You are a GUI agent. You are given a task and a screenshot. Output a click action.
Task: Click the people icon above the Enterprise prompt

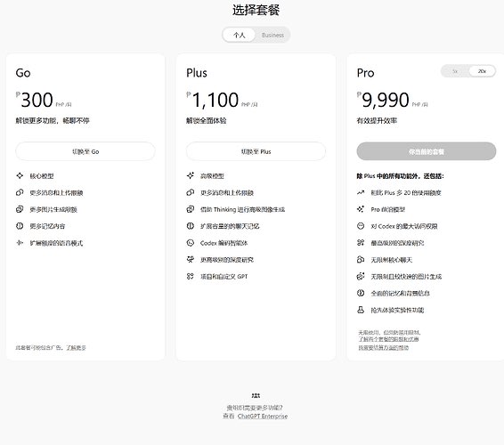[x=256, y=395]
